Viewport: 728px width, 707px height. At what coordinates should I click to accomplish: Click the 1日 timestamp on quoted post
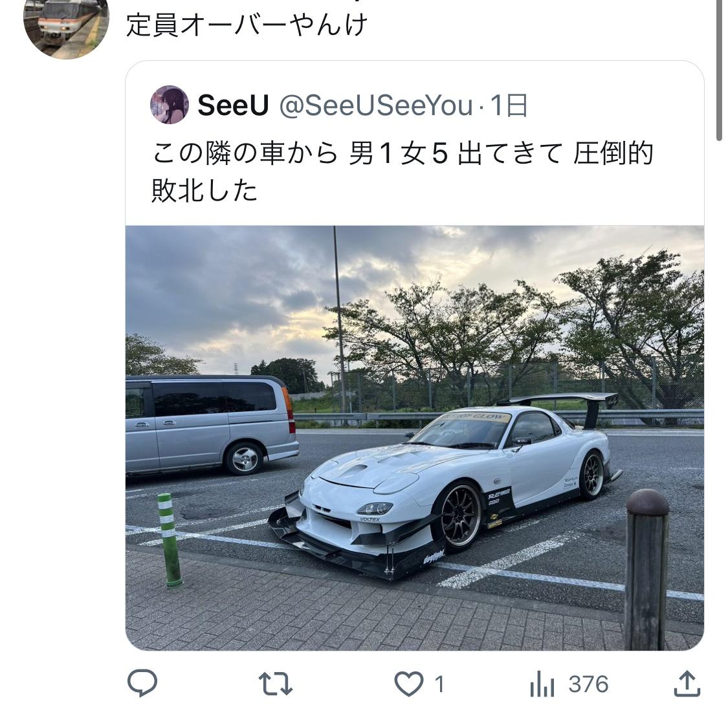[509, 106]
